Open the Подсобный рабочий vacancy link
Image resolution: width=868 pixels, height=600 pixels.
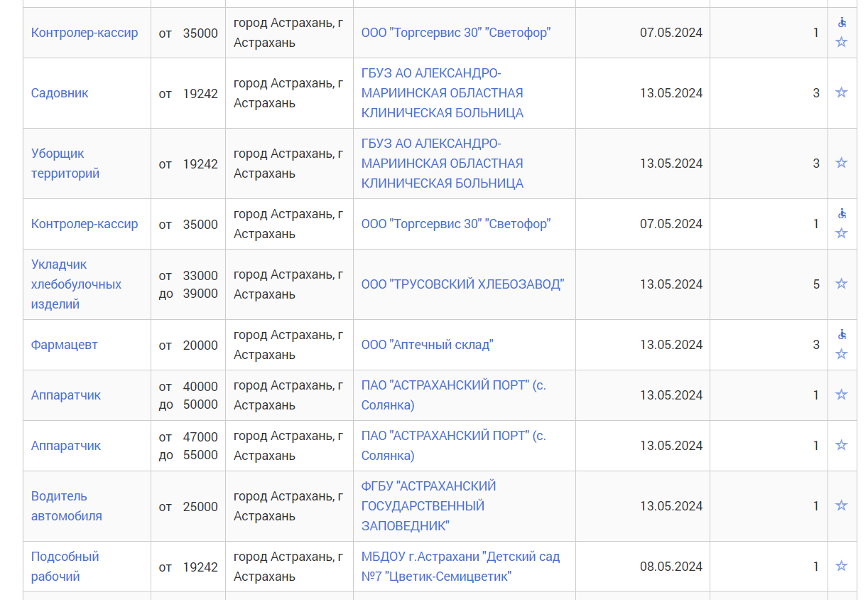click(x=65, y=567)
